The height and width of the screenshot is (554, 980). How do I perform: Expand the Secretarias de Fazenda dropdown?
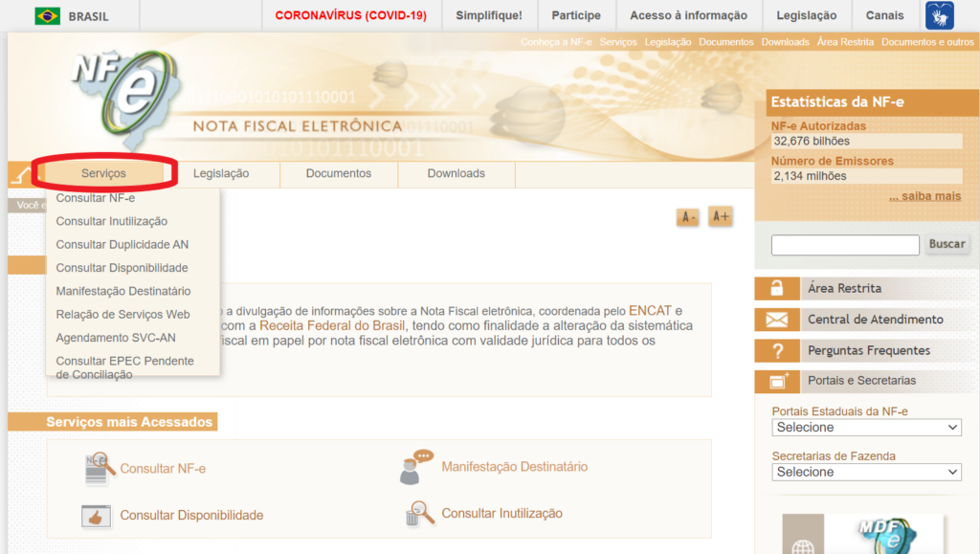click(x=866, y=472)
